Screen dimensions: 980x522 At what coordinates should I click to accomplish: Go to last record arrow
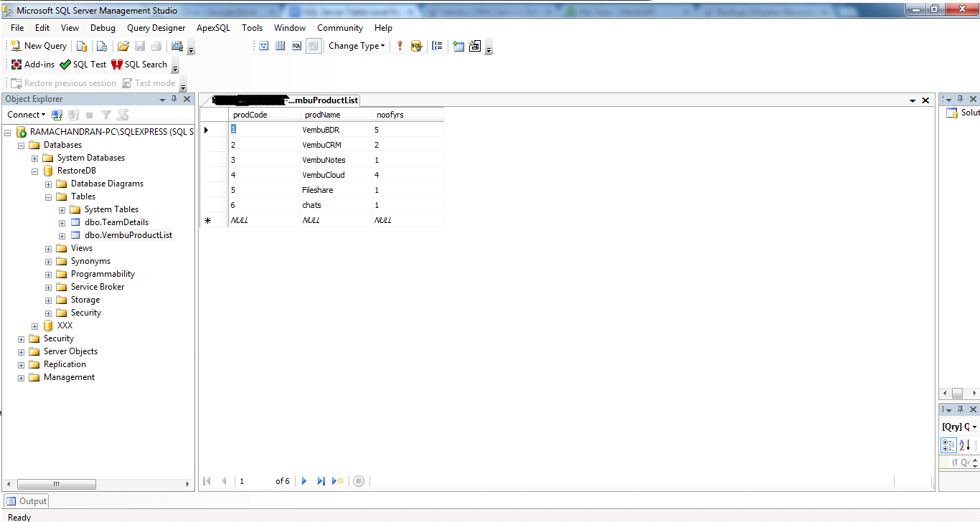(x=321, y=481)
